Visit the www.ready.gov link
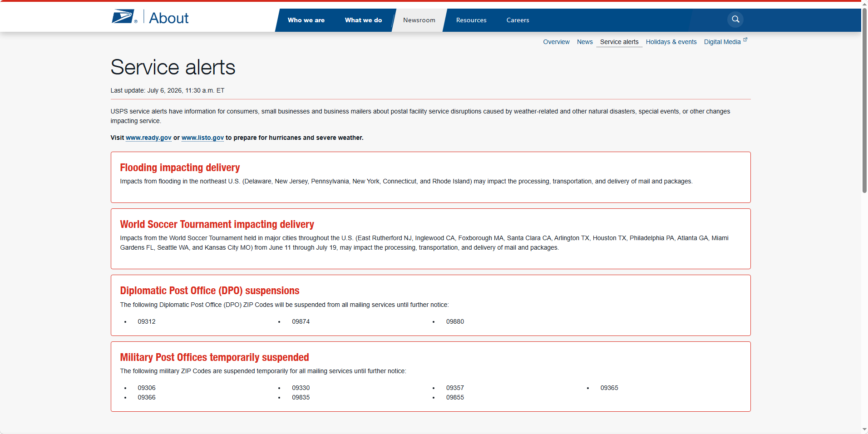The image size is (868, 434). (148, 138)
